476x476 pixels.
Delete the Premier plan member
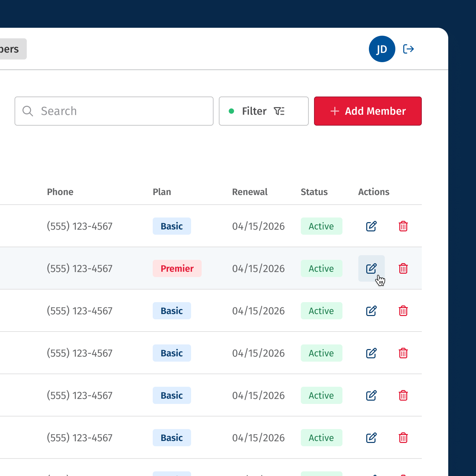tap(403, 268)
